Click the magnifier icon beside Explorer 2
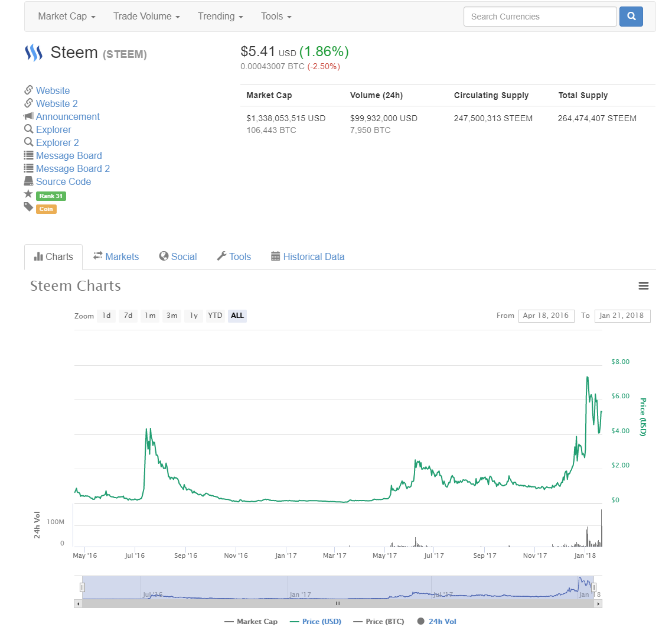The height and width of the screenshot is (627, 672). pos(29,142)
